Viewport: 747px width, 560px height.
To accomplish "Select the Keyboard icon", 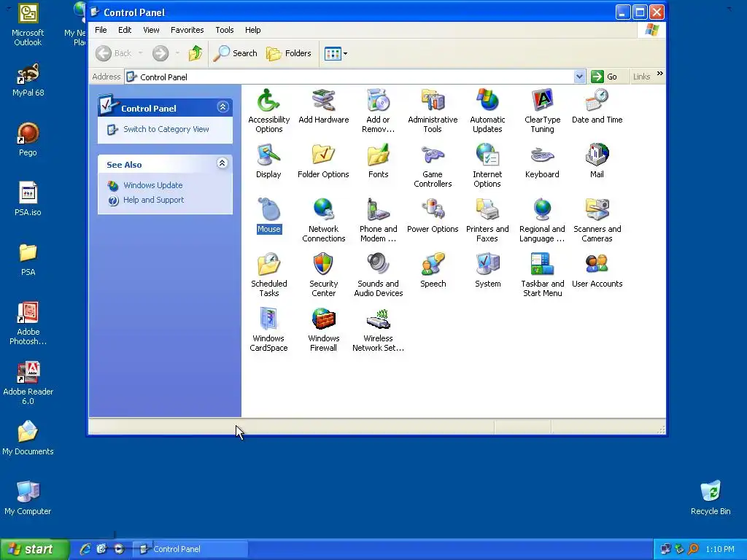I will 542,160.
